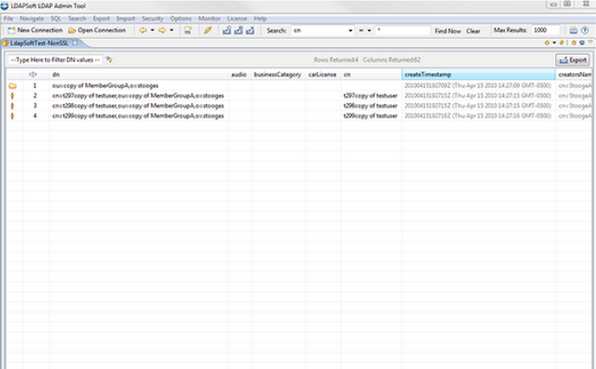Click the Export button in results panel
This screenshot has width=596, height=369.
(x=573, y=60)
